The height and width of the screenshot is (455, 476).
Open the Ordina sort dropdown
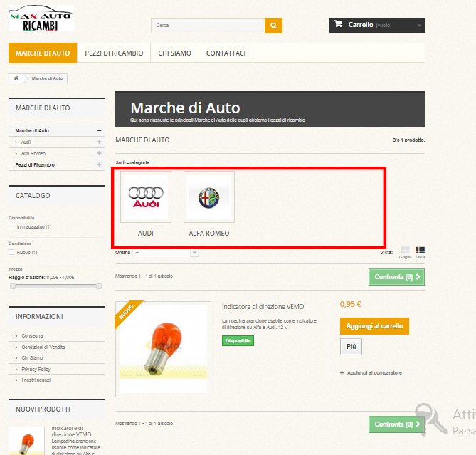166,253
